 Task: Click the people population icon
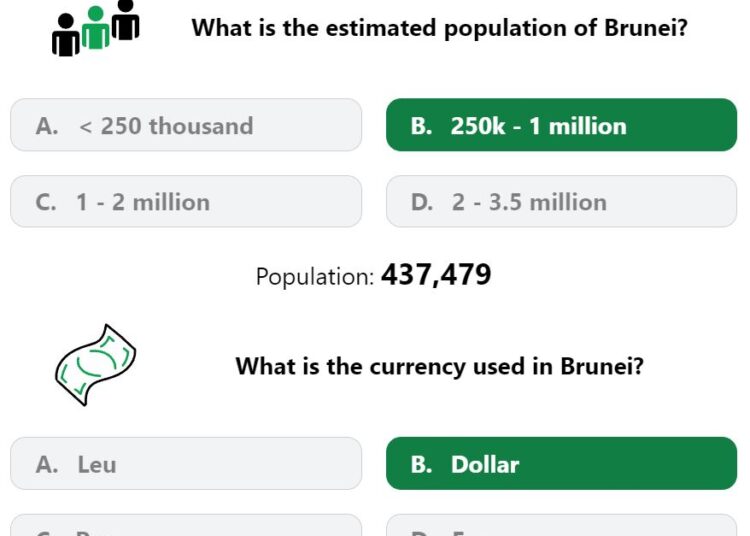pos(96,28)
